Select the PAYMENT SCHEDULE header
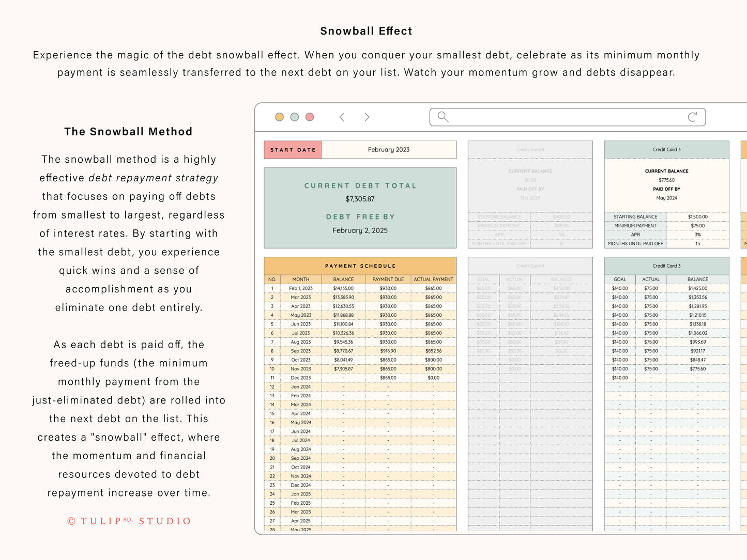 [x=360, y=266]
